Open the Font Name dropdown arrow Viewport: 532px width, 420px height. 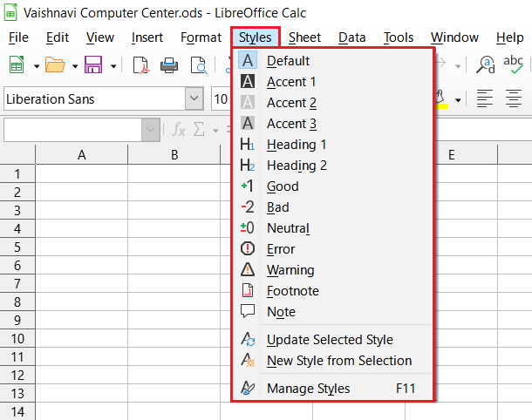(194, 98)
